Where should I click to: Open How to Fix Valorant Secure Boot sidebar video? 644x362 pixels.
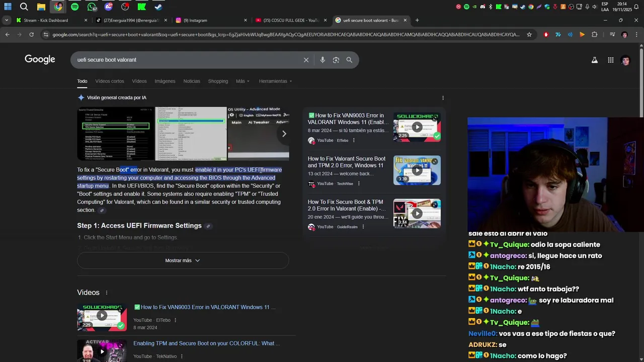point(347,162)
